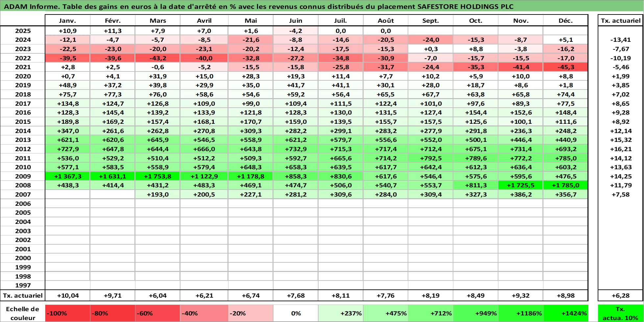The width and height of the screenshot is (644, 322).
Task: Click the ADAM Informe title banner text
Action: click(259, 7)
